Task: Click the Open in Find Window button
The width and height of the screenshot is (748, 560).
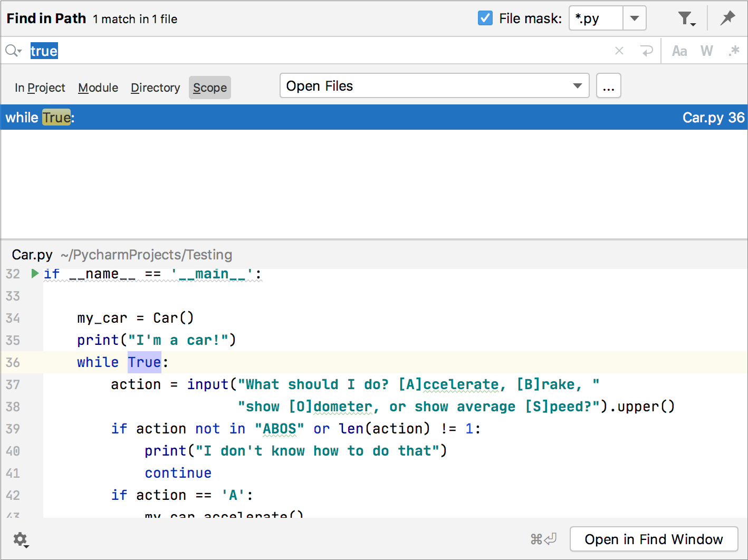Action: [654, 539]
